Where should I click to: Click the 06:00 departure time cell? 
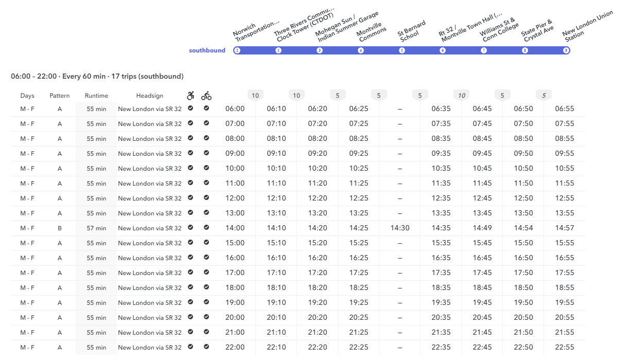[235, 109]
